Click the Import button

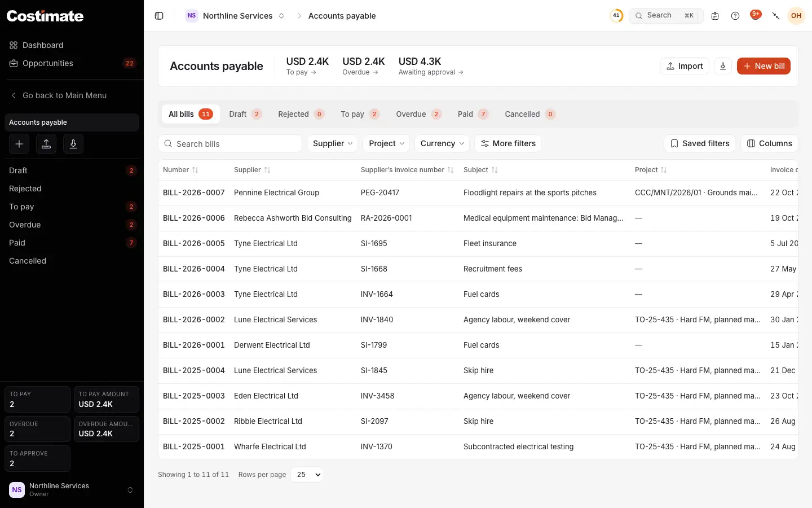(x=685, y=66)
